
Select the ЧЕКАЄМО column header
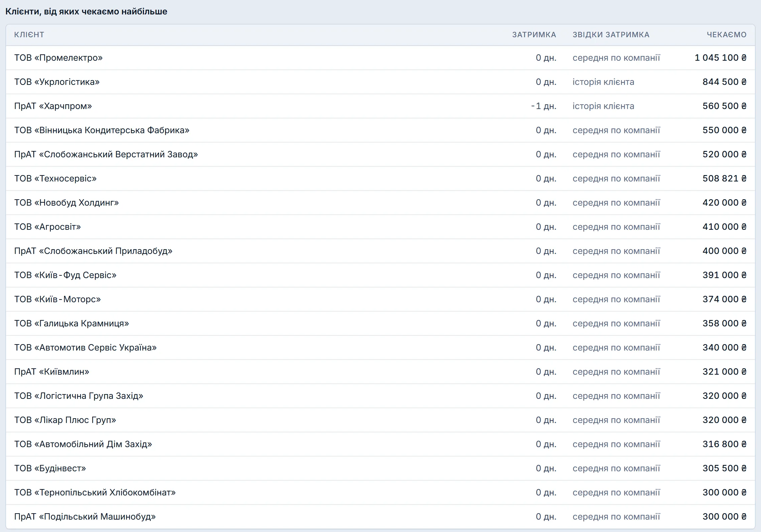(727, 35)
